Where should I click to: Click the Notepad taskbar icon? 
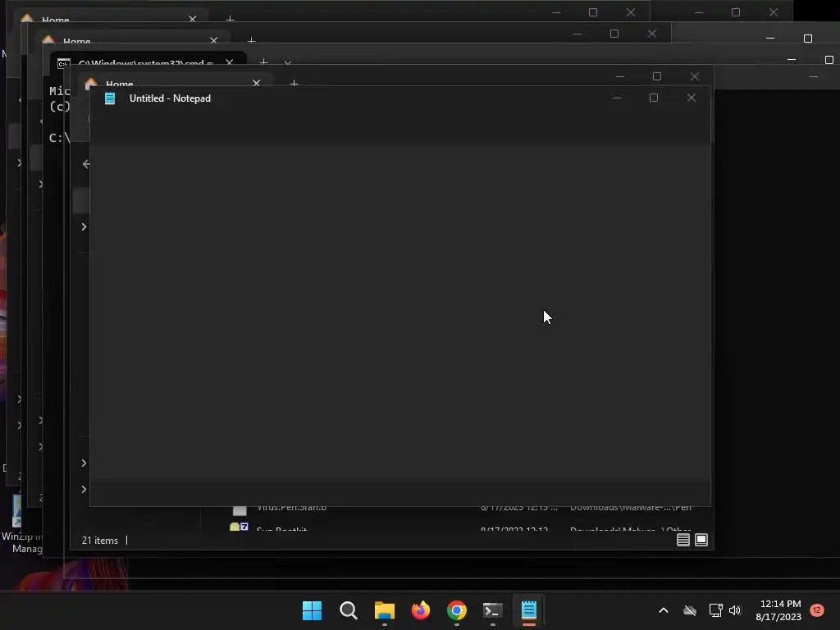[x=529, y=610]
